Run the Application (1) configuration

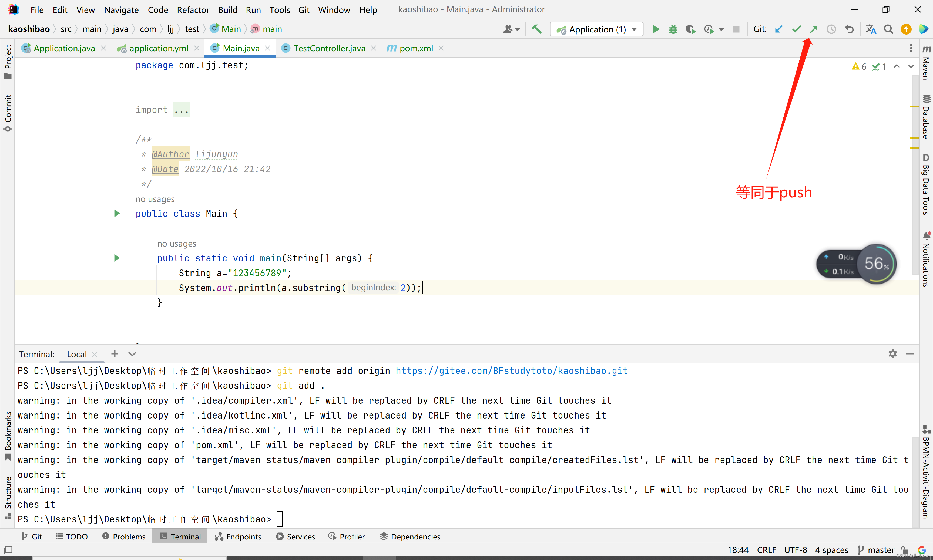pos(656,29)
